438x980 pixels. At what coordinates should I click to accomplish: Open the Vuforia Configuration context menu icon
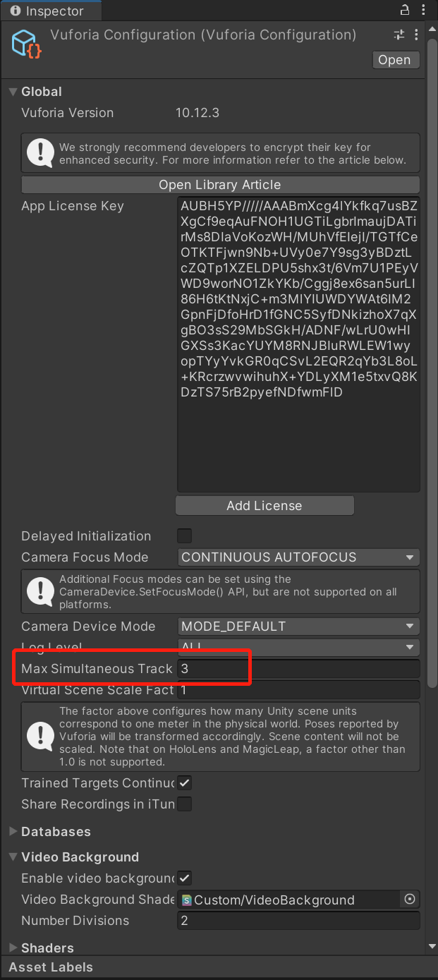click(x=417, y=34)
